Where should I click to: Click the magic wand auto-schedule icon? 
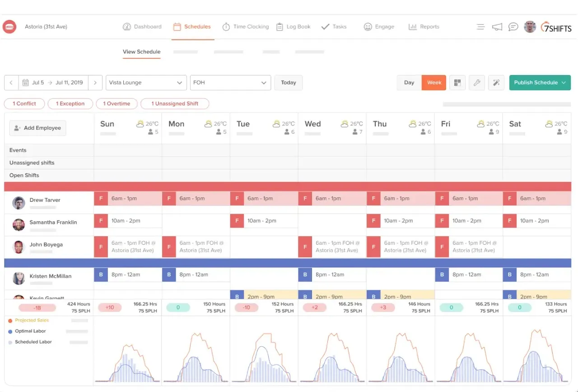click(496, 83)
